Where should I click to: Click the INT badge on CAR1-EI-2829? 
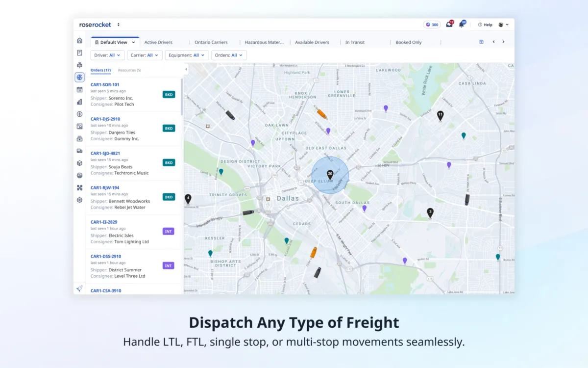[169, 231]
